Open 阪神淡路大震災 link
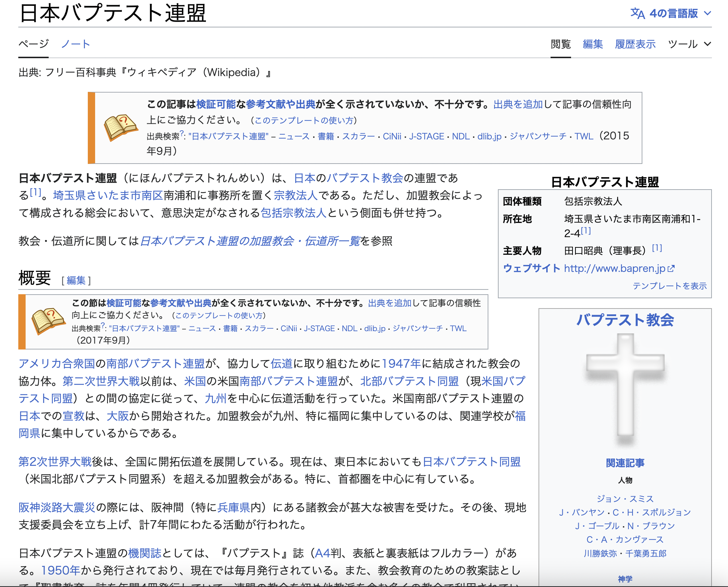728x587 pixels. click(57, 508)
